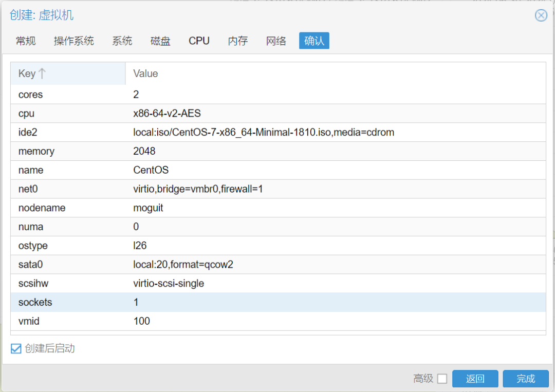
Task: Open the 操作系统 tab
Action: [73, 41]
